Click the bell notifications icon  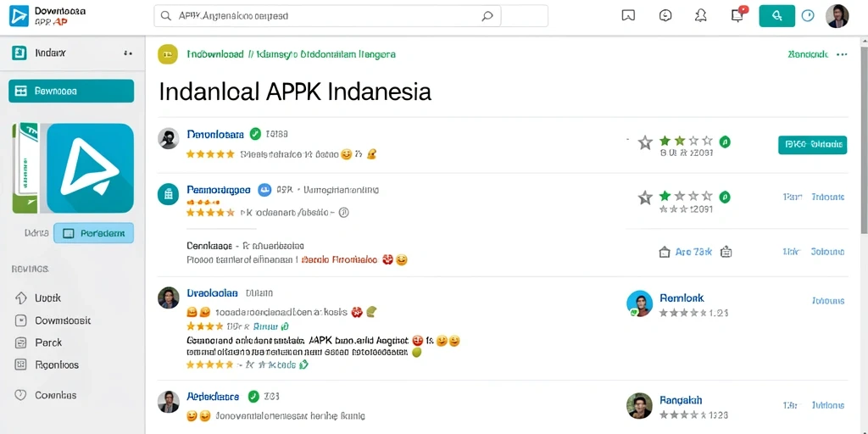click(701, 16)
